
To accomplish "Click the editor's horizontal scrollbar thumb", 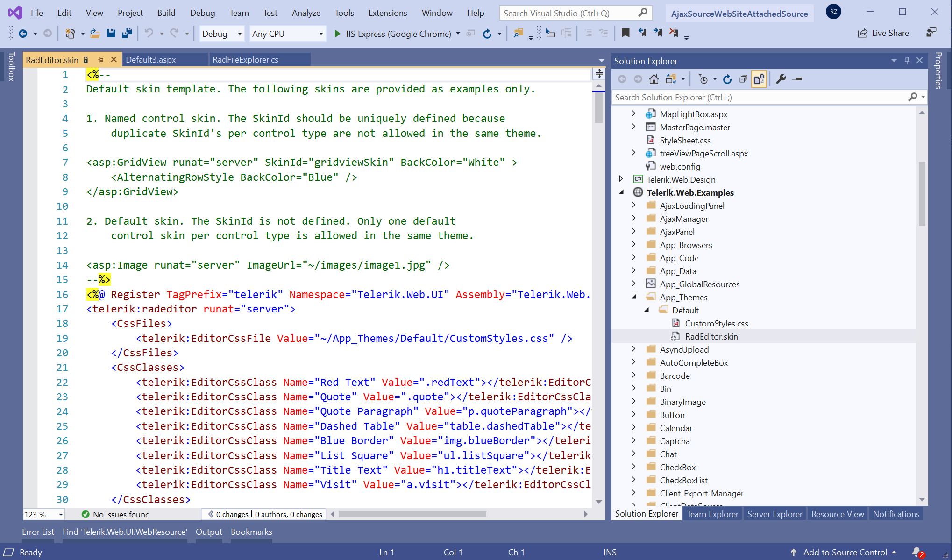I will [412, 514].
